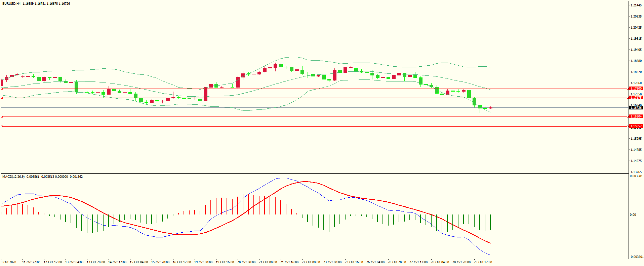This screenshot has width=644, height=266.
Task: Click the MACD scale zero level 0.00
Action: pyautogui.click(x=633, y=215)
